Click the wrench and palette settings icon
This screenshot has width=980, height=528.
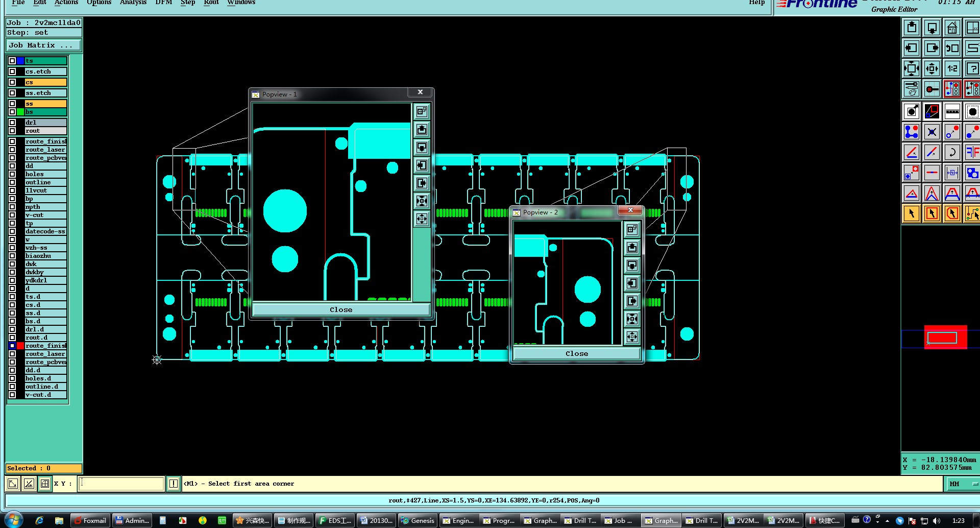[912, 89]
